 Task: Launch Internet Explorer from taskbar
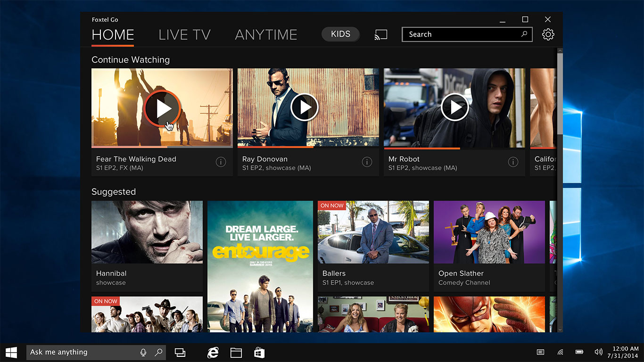click(x=213, y=352)
